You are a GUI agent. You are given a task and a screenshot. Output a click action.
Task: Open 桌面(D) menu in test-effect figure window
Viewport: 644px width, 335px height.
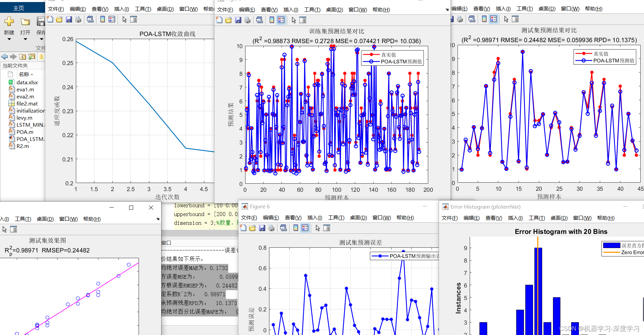click(45, 219)
